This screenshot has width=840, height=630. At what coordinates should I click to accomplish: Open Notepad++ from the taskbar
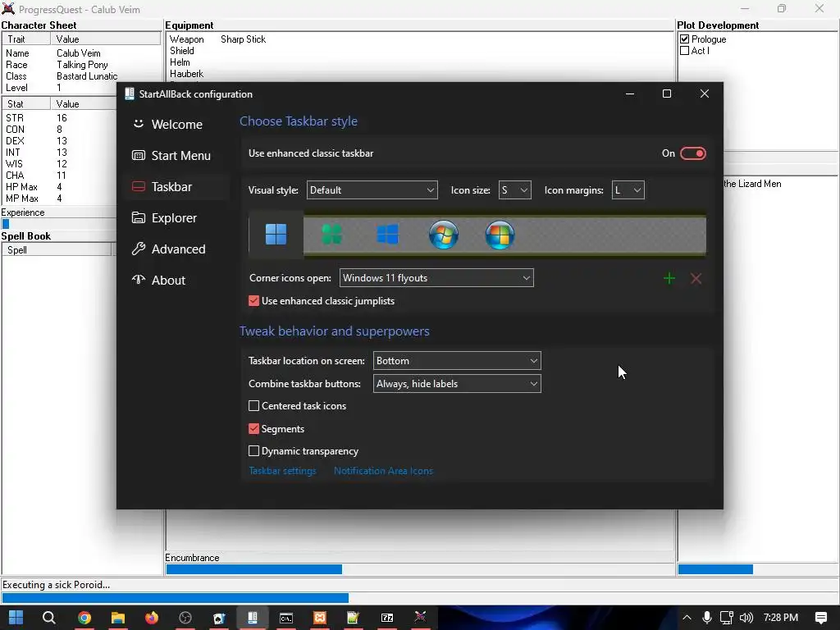point(353,618)
